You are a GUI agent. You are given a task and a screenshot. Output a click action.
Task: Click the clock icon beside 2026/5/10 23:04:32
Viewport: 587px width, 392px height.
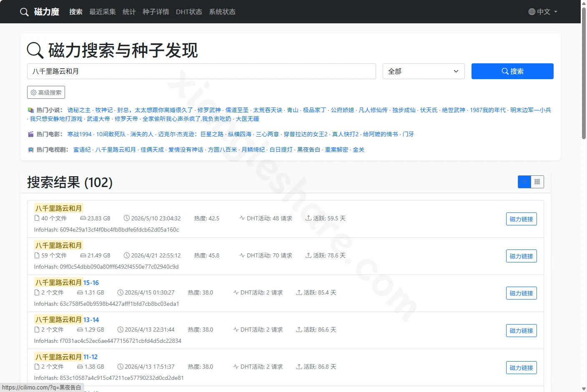[x=127, y=218]
